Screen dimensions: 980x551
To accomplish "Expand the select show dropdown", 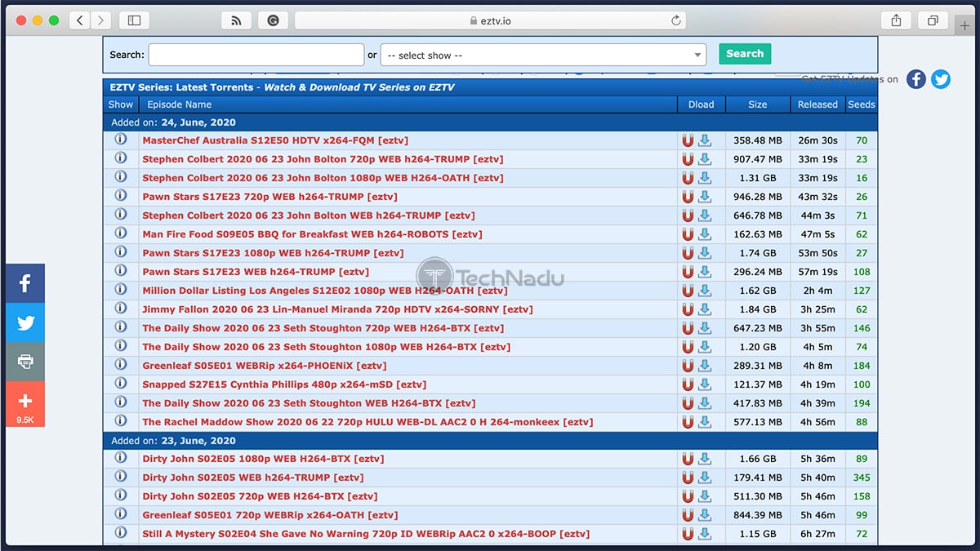I will [x=544, y=55].
